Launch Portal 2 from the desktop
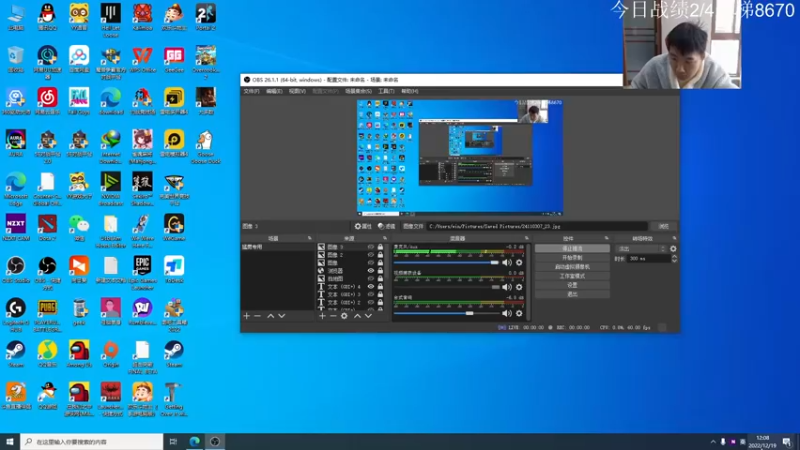Image resolution: width=800 pixels, height=450 pixels. click(x=206, y=17)
